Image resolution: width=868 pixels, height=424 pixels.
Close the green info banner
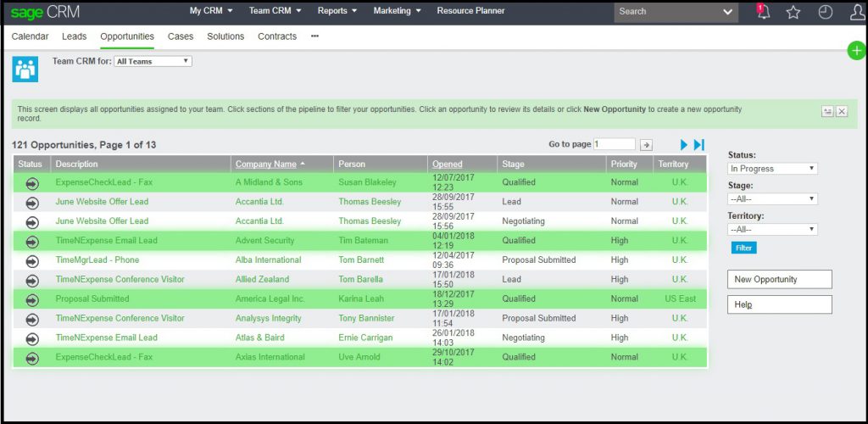(x=842, y=111)
